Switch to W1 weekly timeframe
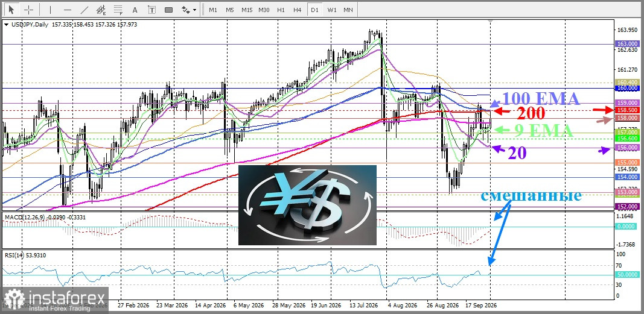Image resolution: width=644 pixels, height=314 pixels. click(x=332, y=10)
